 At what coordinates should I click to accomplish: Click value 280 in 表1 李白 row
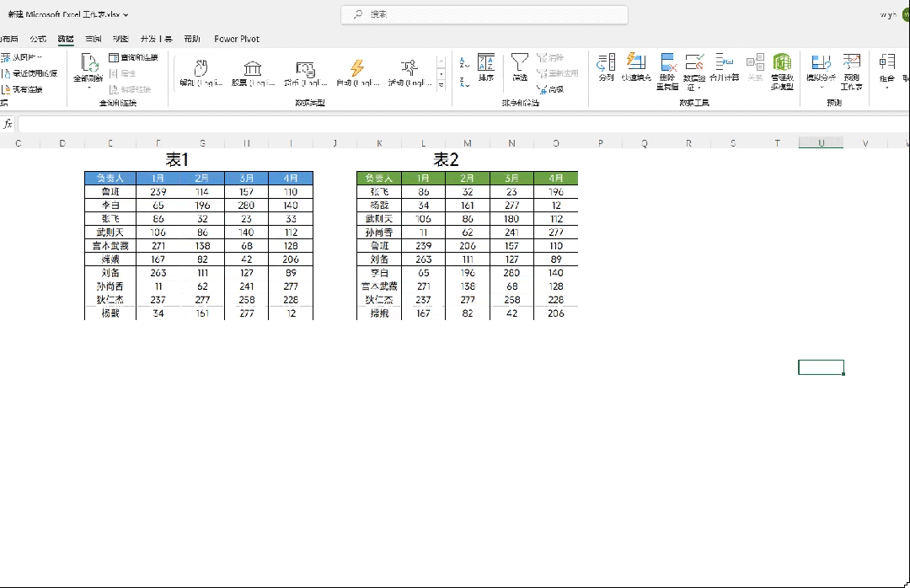click(247, 205)
